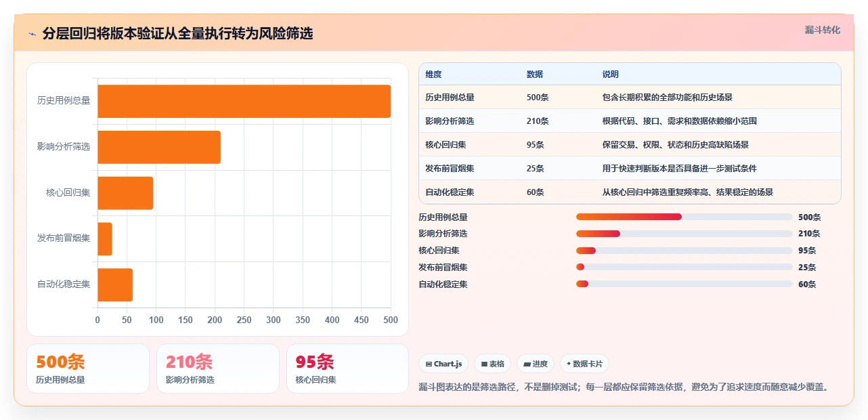Click the 核心回归集 bar in chart

pos(125,193)
